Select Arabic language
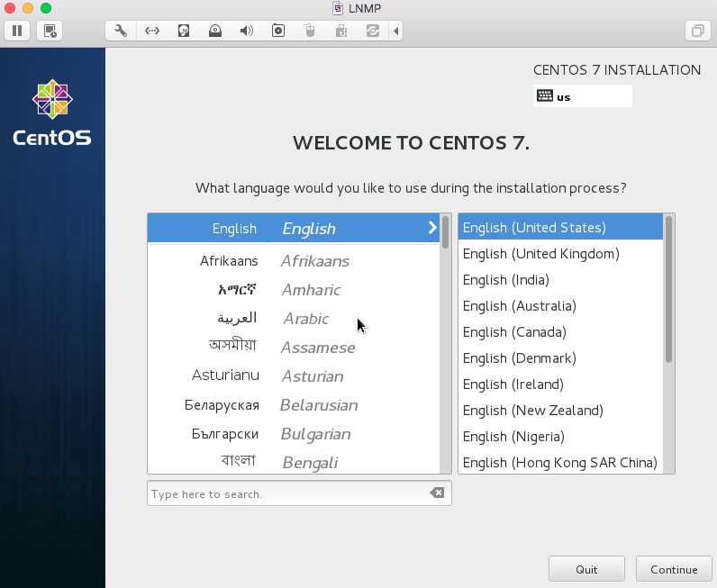The image size is (717, 588). [293, 319]
